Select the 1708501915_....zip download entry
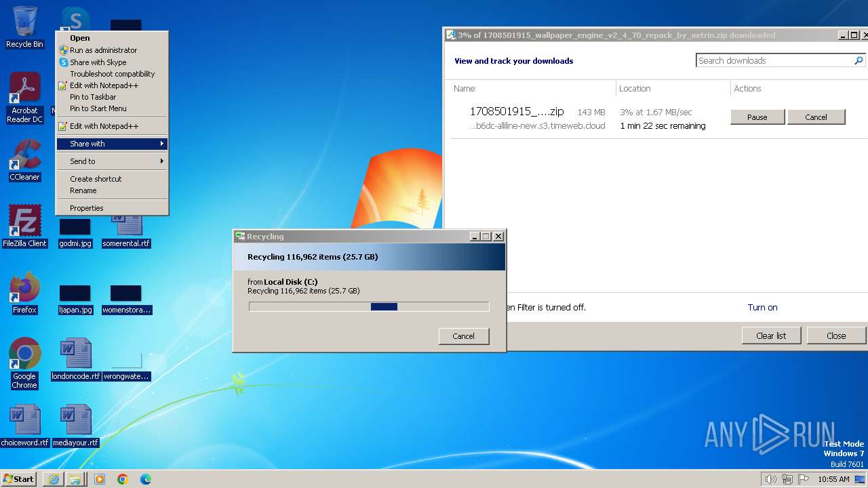The width and height of the screenshot is (868, 488). tap(517, 112)
